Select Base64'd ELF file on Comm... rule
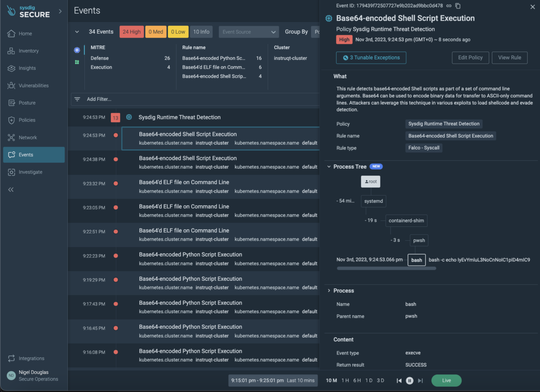 tap(222, 67)
